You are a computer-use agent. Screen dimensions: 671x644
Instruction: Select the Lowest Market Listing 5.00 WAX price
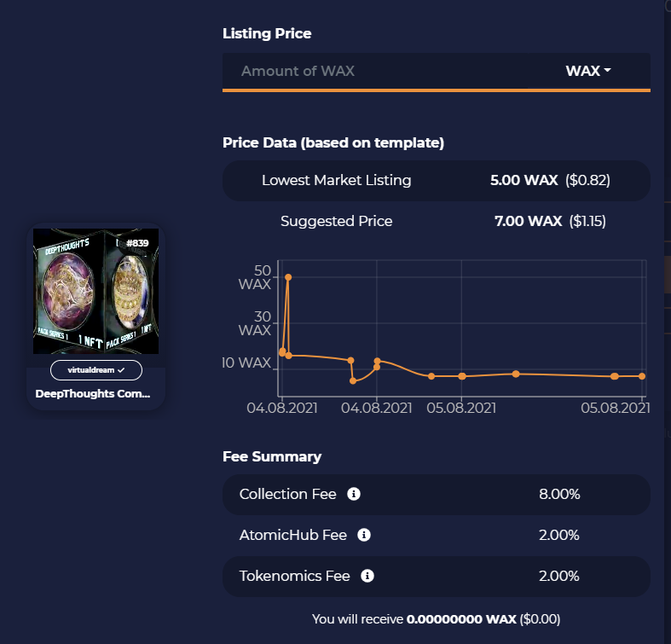point(523,180)
